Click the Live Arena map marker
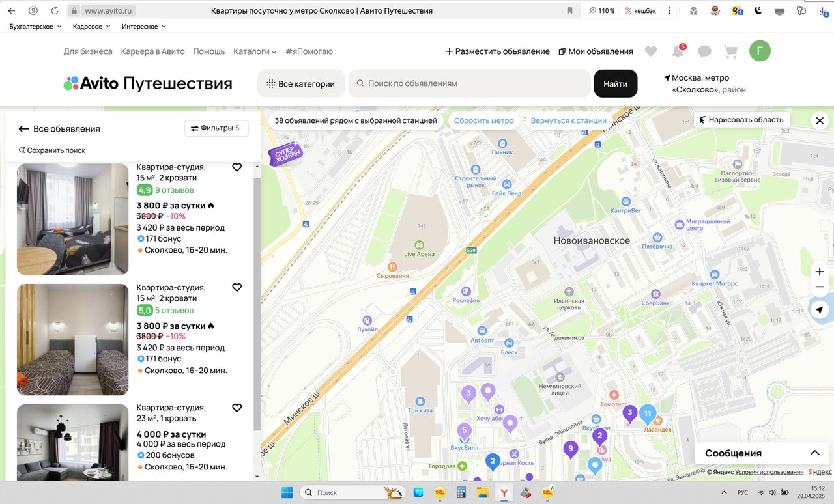 pos(418,245)
